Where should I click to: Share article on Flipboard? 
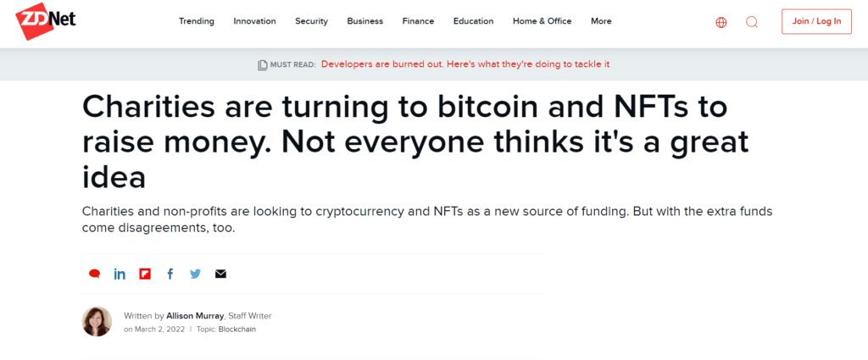pyautogui.click(x=145, y=274)
